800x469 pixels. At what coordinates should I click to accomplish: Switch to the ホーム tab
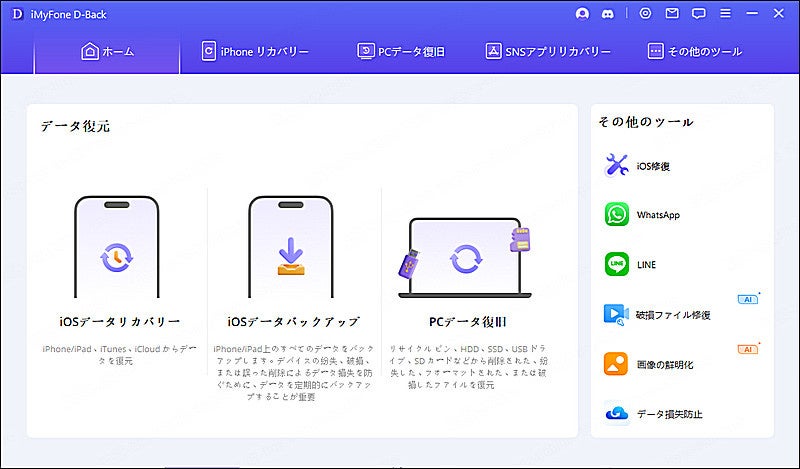[x=107, y=52]
